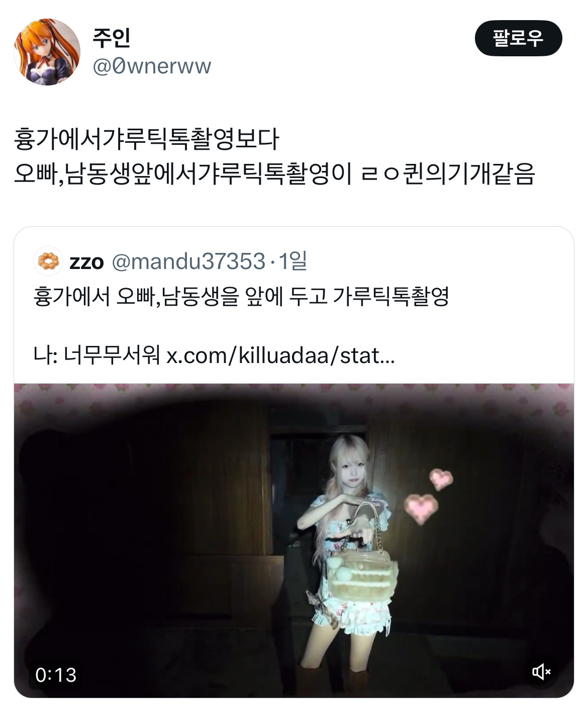Tap the pink heart stickers in the video
Viewport: 588px width, 718px height.
428,495
